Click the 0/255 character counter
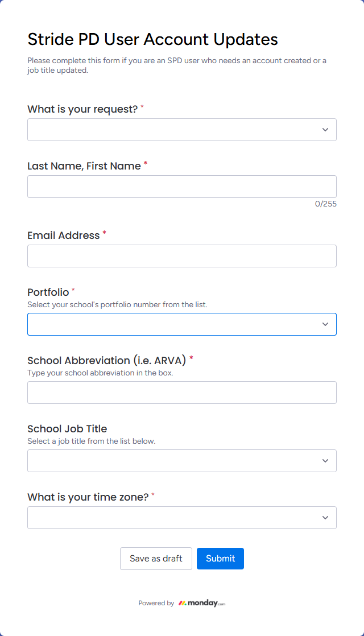The height and width of the screenshot is (636, 364). [325, 204]
